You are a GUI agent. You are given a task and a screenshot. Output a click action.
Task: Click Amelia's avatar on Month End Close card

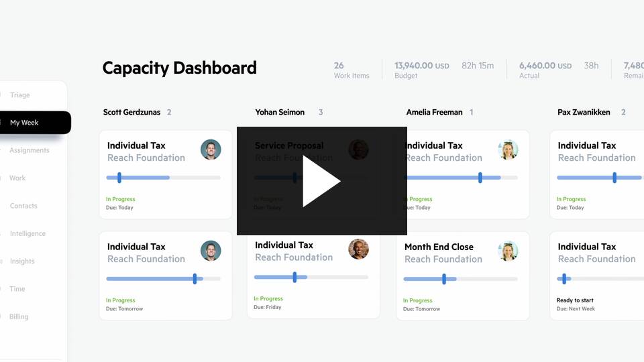point(508,251)
